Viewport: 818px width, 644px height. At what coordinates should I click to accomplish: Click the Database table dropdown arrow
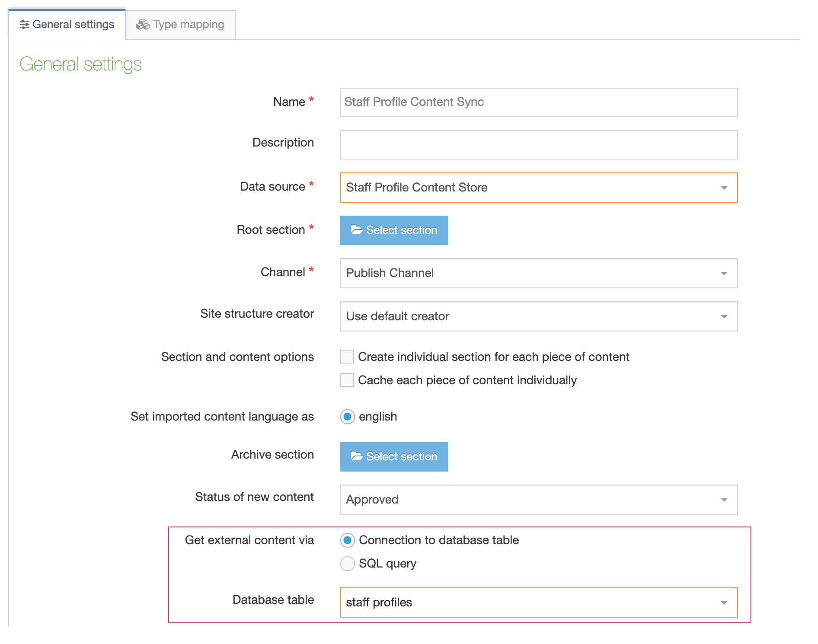point(724,603)
